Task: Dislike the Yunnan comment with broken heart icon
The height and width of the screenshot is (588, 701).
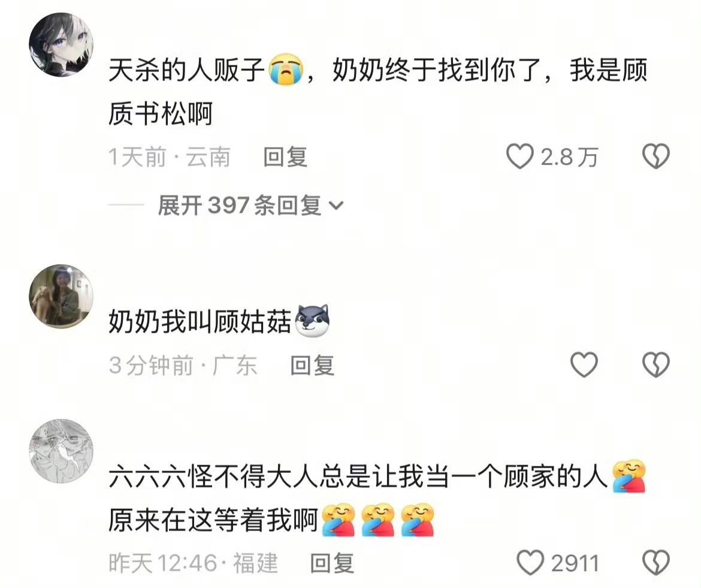Action: [x=656, y=156]
